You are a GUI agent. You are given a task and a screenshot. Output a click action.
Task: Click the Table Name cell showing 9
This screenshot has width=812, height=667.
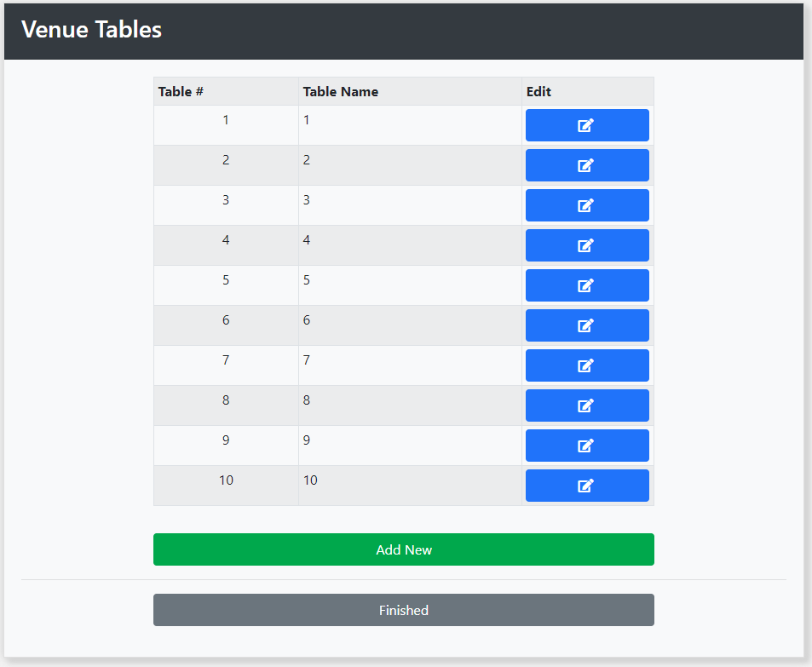(410, 446)
